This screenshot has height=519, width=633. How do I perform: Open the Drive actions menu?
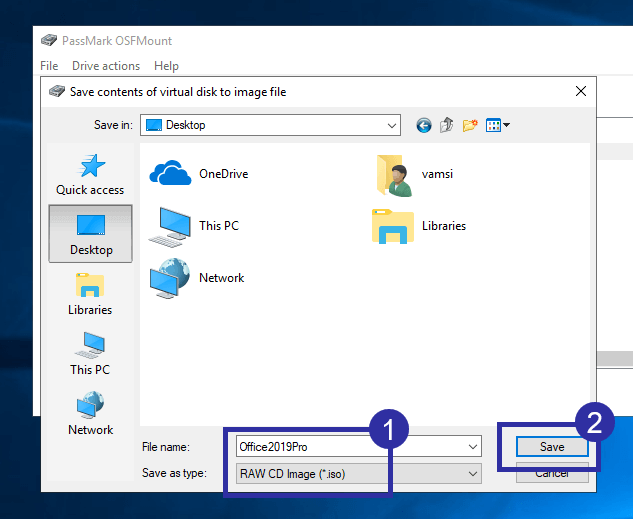click(x=106, y=66)
